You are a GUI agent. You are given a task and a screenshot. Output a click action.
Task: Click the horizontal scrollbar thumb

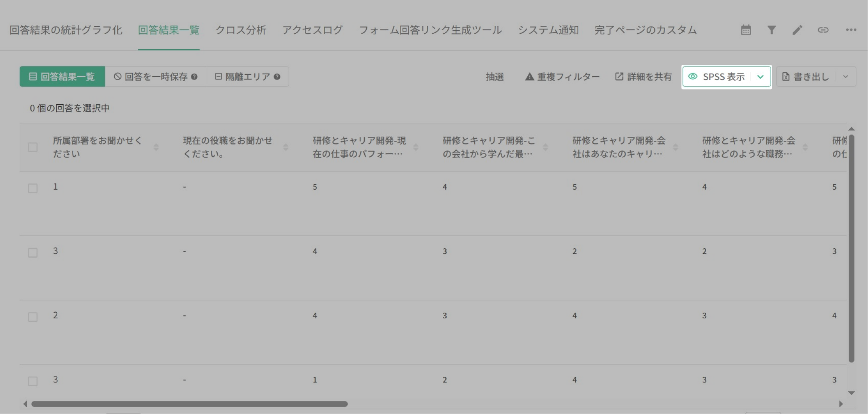coord(189,404)
